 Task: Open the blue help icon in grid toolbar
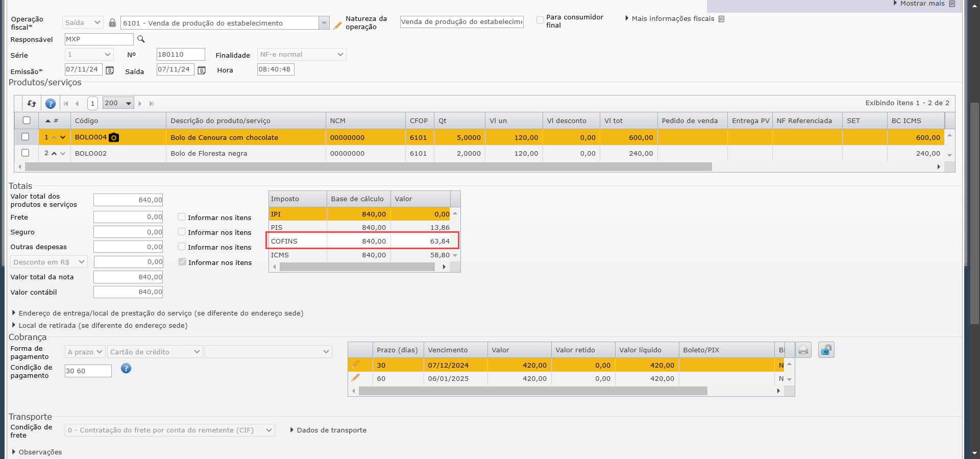coord(51,104)
